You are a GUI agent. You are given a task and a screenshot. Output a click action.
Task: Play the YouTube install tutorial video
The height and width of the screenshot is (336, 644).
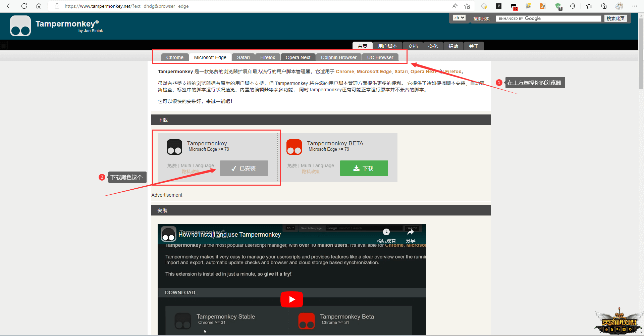pos(291,299)
